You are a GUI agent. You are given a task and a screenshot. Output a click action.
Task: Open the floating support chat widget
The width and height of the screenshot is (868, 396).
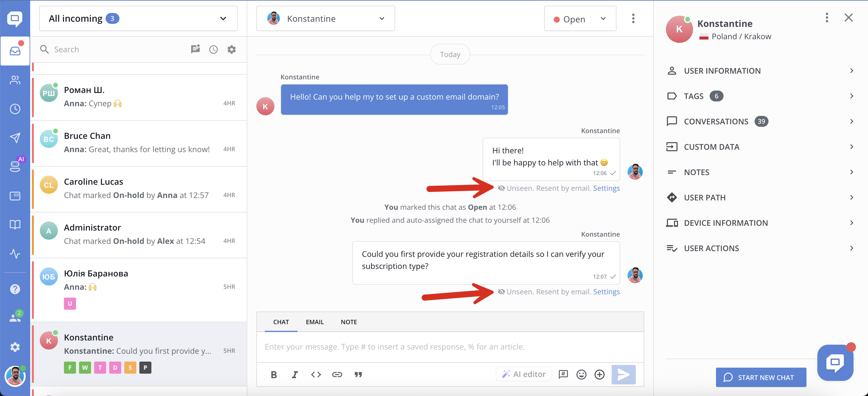[835, 362]
